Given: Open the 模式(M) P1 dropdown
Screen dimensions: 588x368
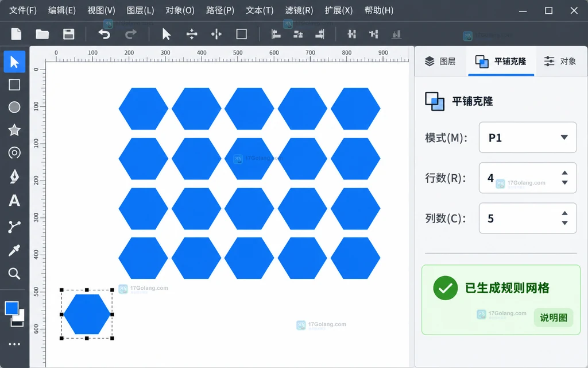Looking at the screenshot, I should coord(528,137).
